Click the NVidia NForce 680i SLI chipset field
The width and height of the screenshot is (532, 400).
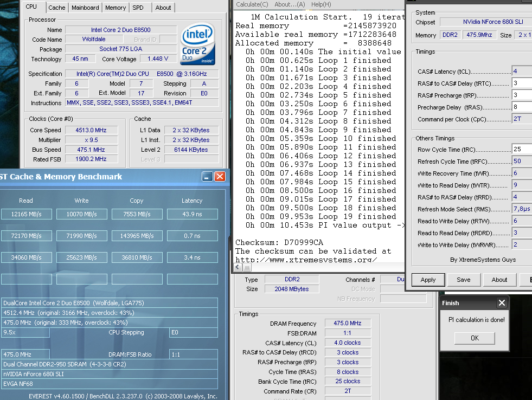pos(486,22)
